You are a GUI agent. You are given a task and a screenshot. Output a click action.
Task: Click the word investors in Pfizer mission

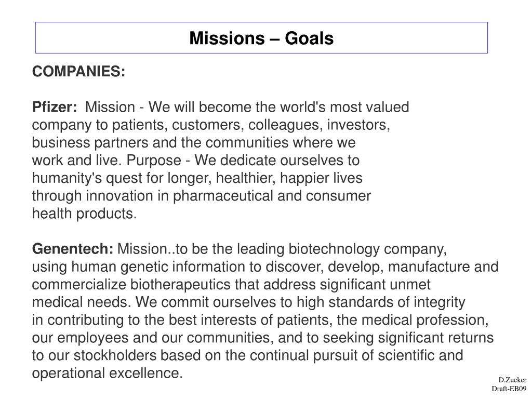pos(358,125)
